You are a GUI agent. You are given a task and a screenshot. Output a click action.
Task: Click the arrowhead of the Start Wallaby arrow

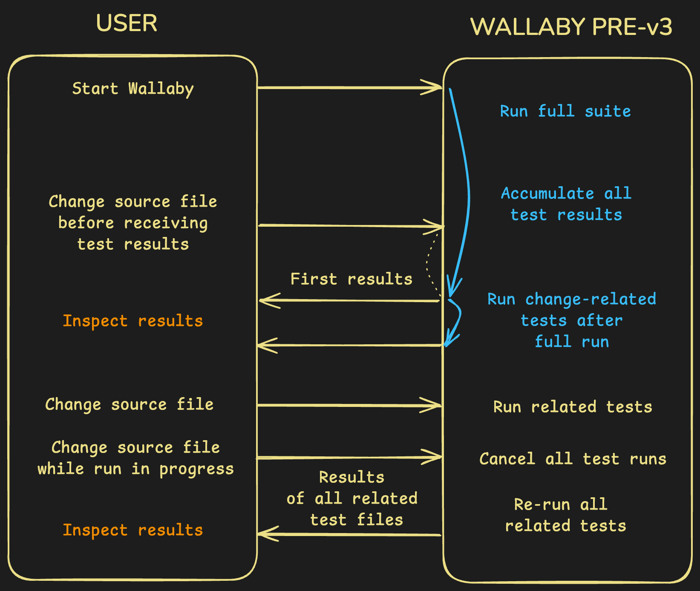point(435,88)
